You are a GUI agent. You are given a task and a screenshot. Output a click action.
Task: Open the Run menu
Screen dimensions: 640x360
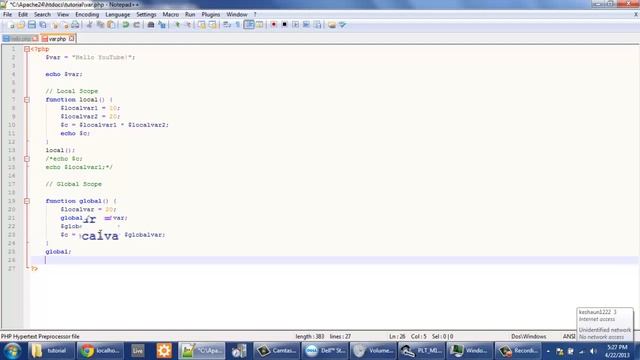point(190,14)
